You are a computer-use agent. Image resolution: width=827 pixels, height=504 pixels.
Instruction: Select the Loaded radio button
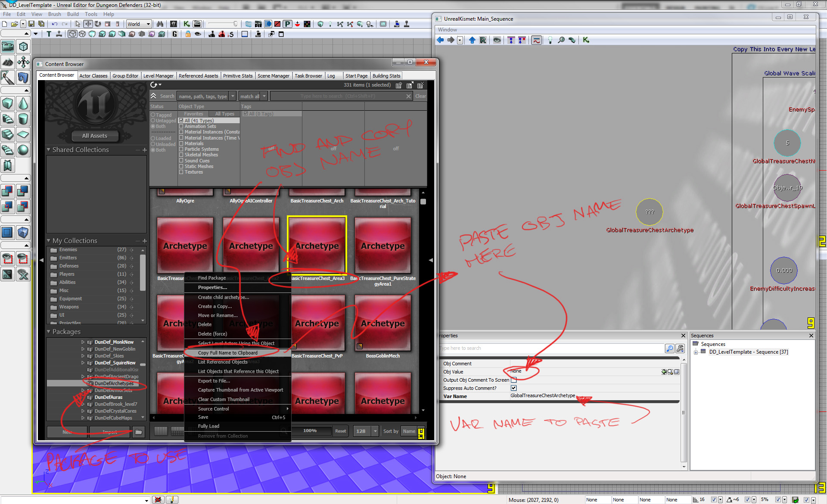point(153,138)
